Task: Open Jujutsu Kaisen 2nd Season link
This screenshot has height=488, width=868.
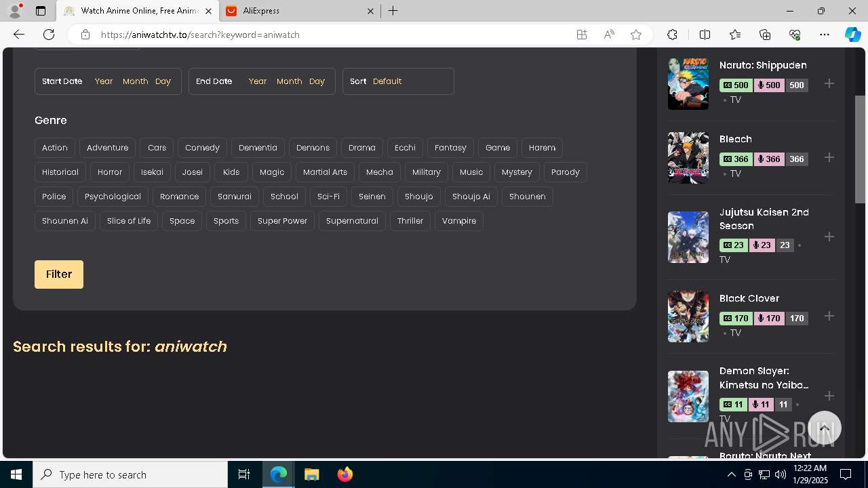Action: click(764, 219)
